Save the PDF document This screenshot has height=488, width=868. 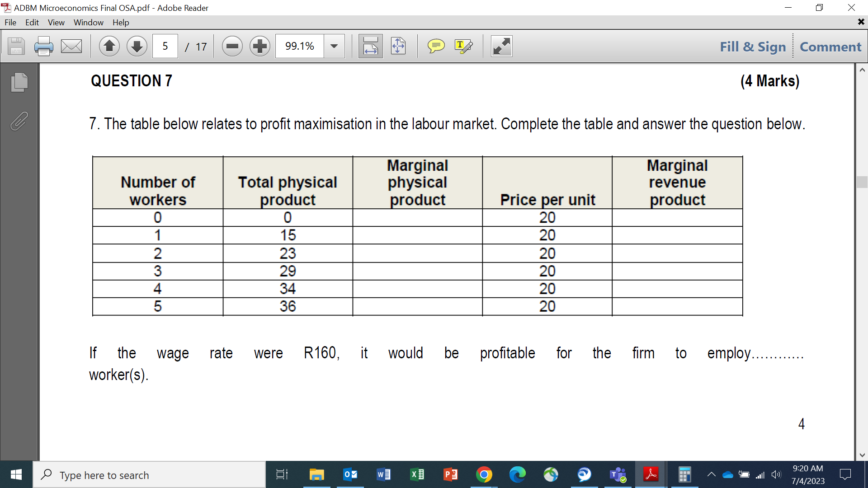point(16,46)
